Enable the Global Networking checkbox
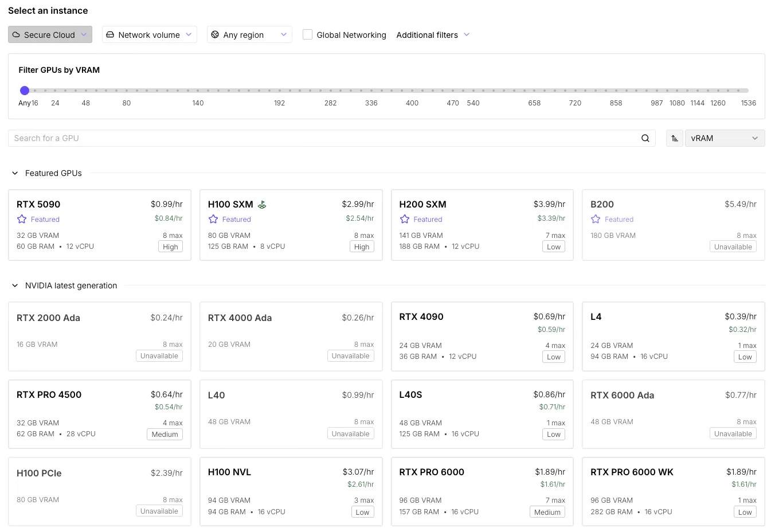 click(307, 34)
